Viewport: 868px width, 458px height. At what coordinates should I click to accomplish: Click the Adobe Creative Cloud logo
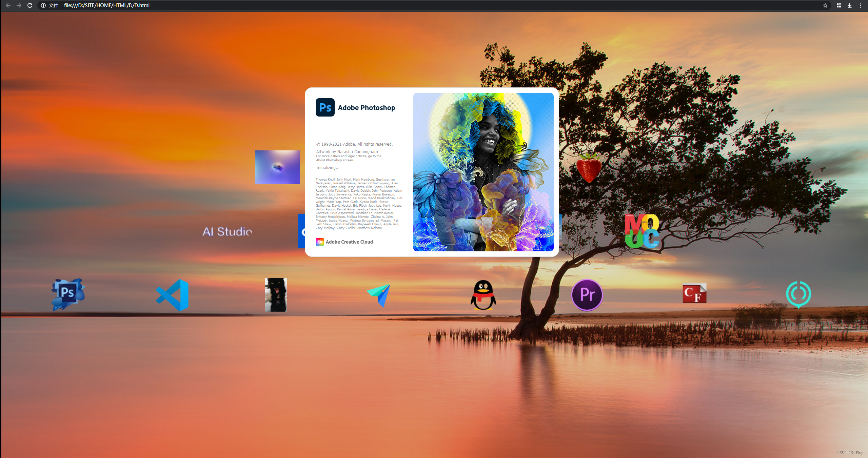click(320, 242)
